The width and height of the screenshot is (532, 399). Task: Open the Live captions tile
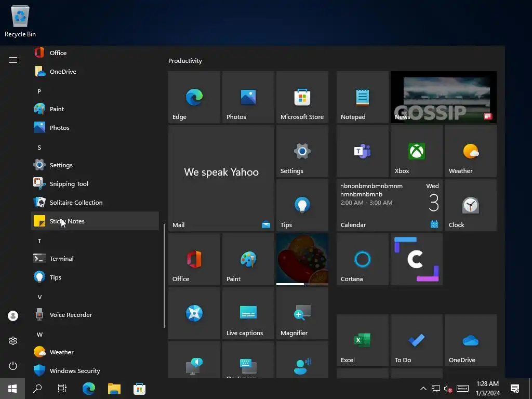pyautogui.click(x=248, y=313)
